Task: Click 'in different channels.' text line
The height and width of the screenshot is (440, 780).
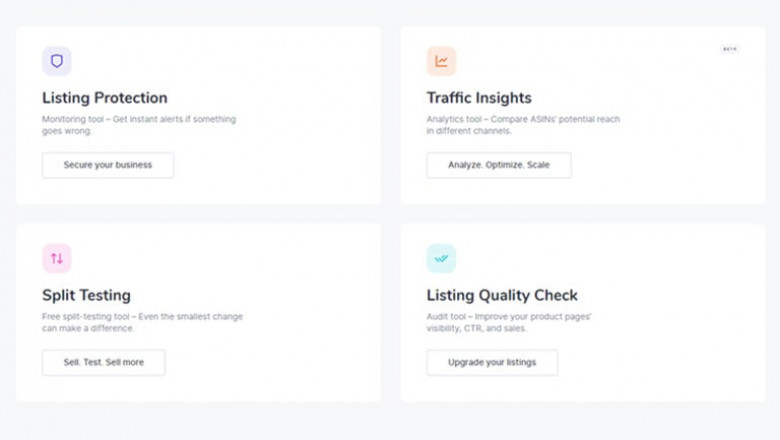Action: (472, 130)
